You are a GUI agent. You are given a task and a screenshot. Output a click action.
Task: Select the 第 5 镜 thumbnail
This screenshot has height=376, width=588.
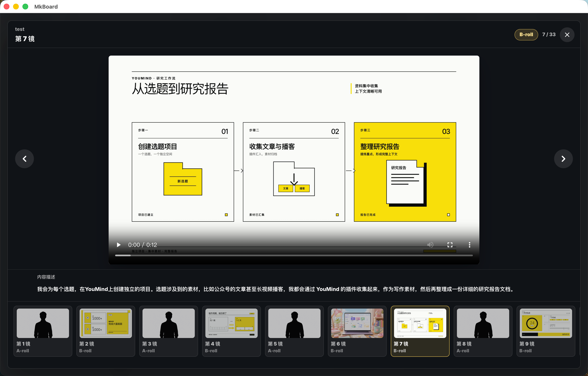coord(294,331)
